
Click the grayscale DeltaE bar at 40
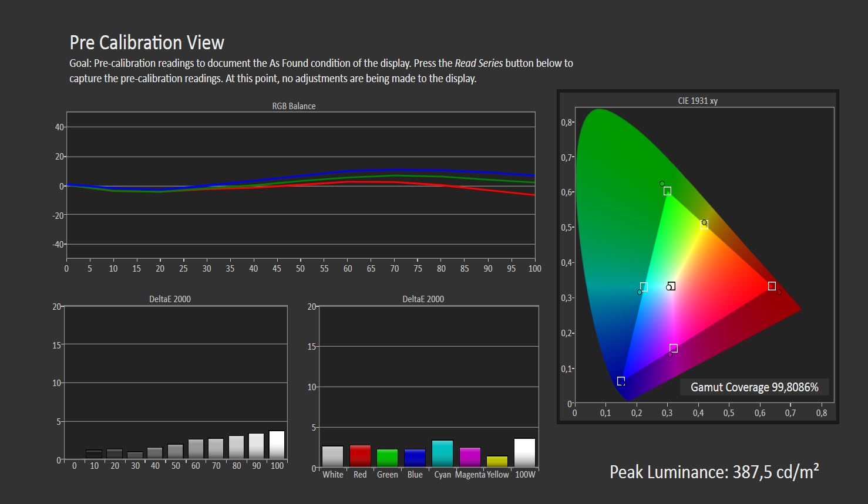pos(155,453)
